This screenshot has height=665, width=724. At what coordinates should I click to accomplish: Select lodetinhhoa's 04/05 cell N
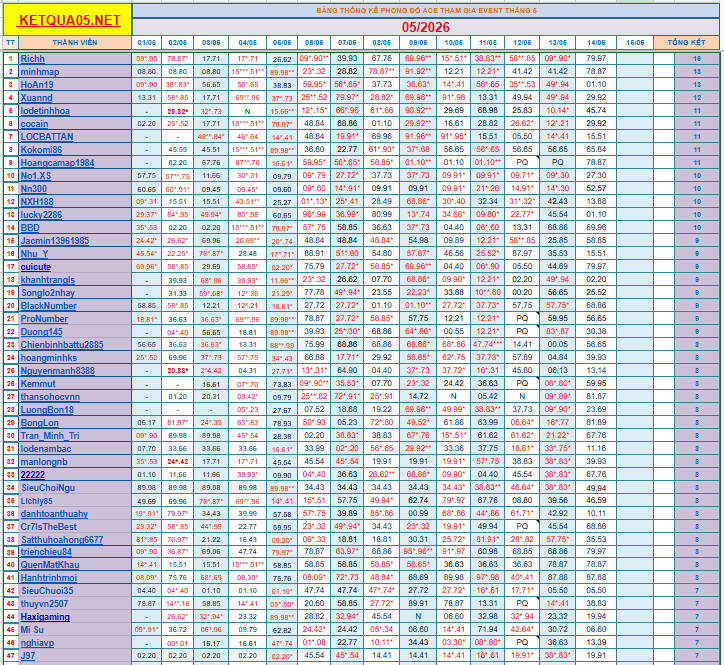click(x=247, y=111)
